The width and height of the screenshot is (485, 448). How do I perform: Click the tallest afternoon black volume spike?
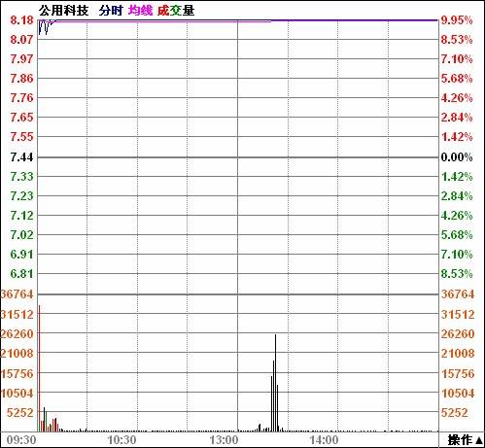point(275,383)
